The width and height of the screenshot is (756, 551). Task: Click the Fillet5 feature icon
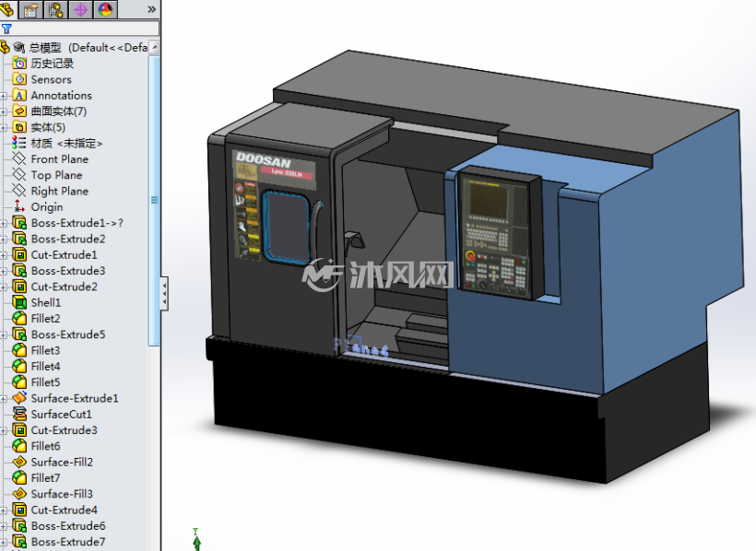[x=19, y=381]
